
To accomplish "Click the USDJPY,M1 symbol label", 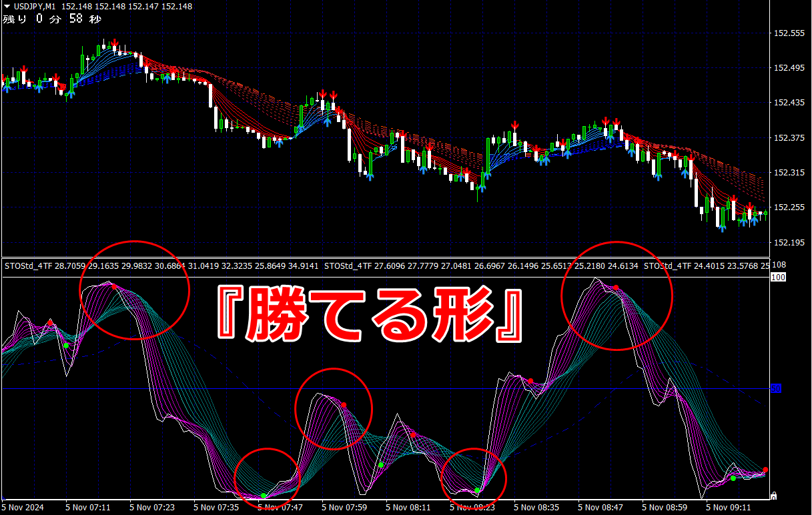I will (x=34, y=6).
